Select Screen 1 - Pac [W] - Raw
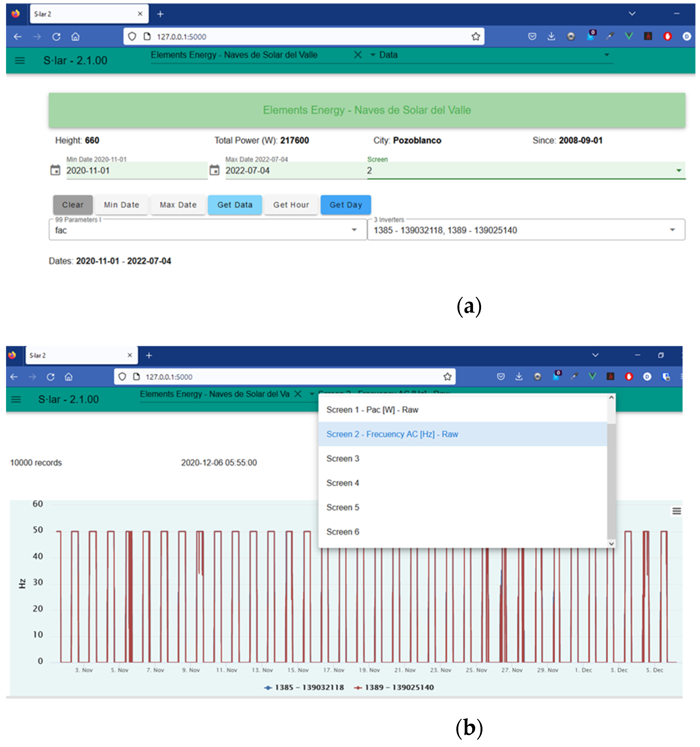700x747 pixels. click(372, 410)
